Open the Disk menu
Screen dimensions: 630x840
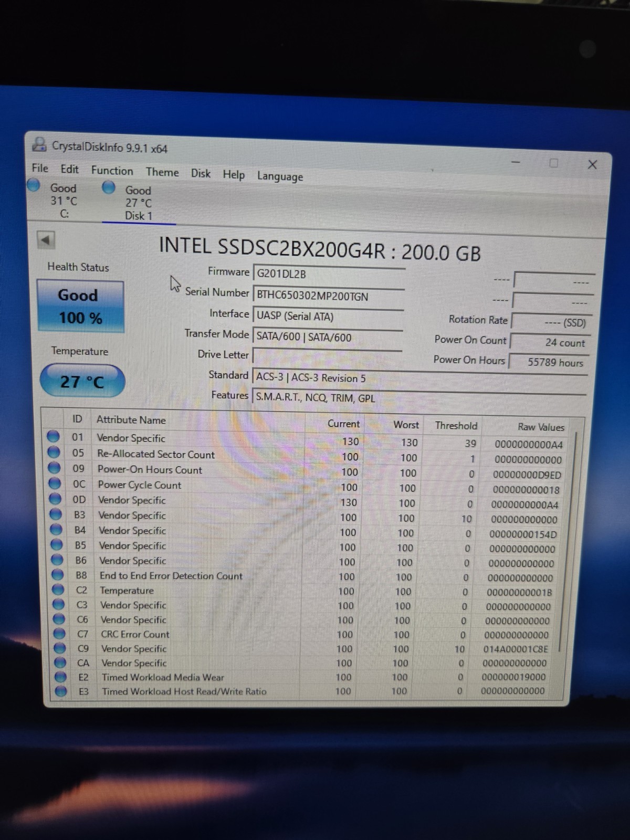click(x=201, y=173)
